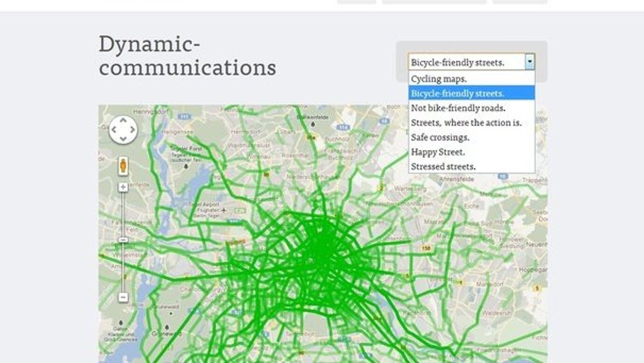Pick 'Not bike-friendly roads.' option
Image resolution: width=644 pixels, height=363 pixels.
[x=472, y=108]
